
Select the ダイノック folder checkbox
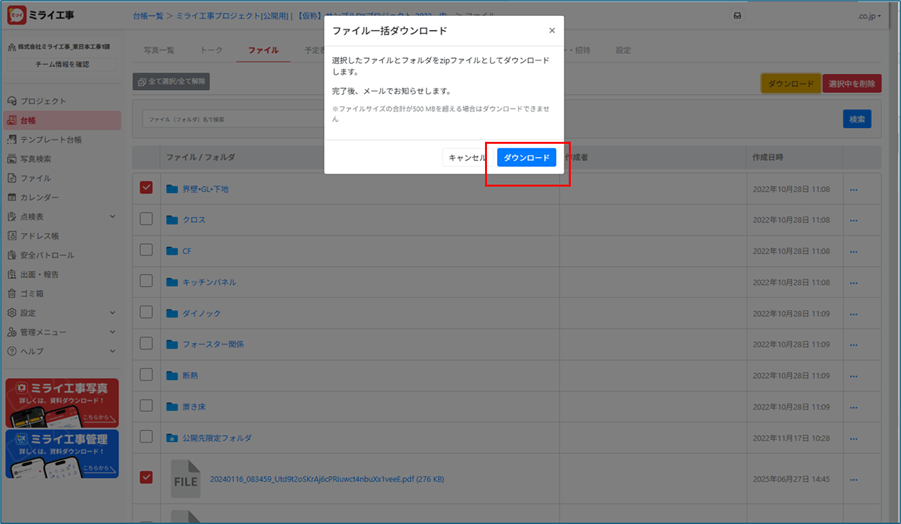click(146, 312)
